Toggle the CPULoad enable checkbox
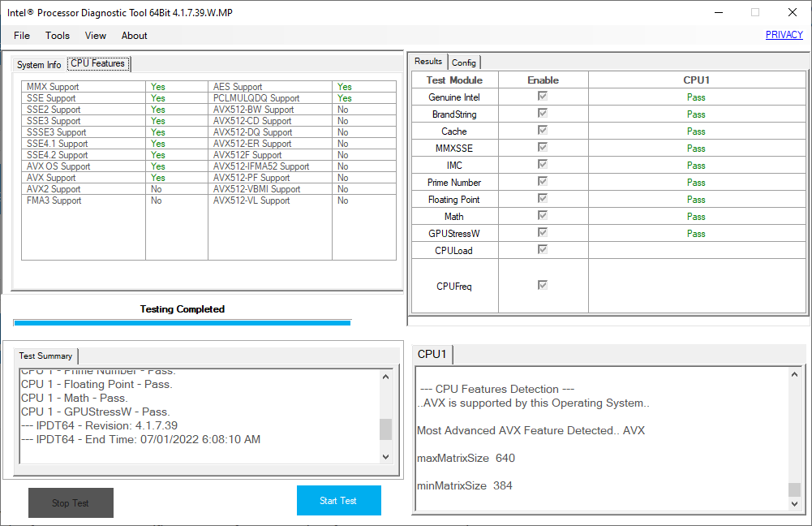The height and width of the screenshot is (526, 812). pyautogui.click(x=543, y=249)
